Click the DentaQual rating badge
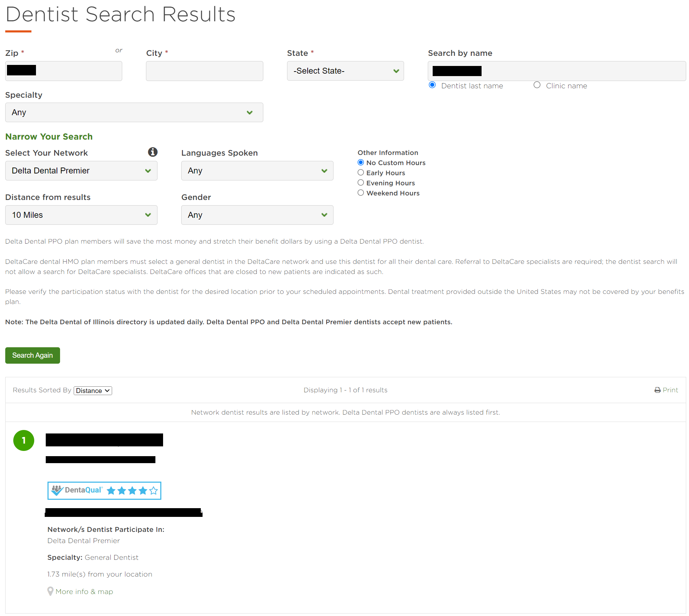The image size is (689, 616). coord(104,490)
